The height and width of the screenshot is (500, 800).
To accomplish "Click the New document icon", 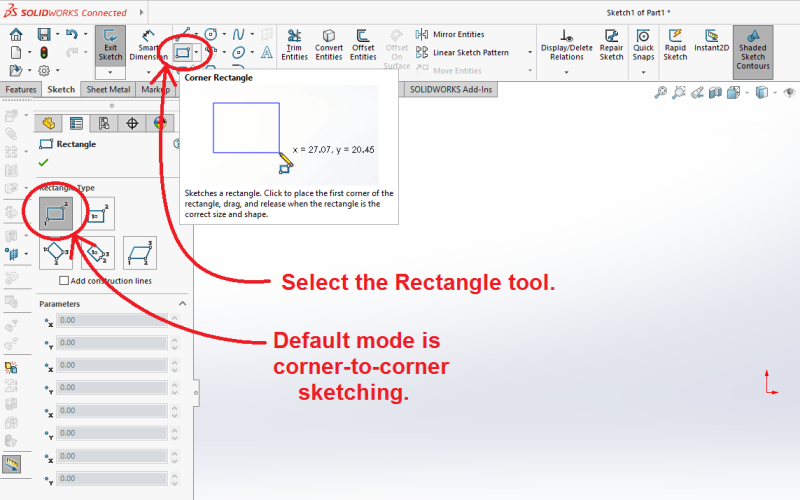I will click(16, 53).
